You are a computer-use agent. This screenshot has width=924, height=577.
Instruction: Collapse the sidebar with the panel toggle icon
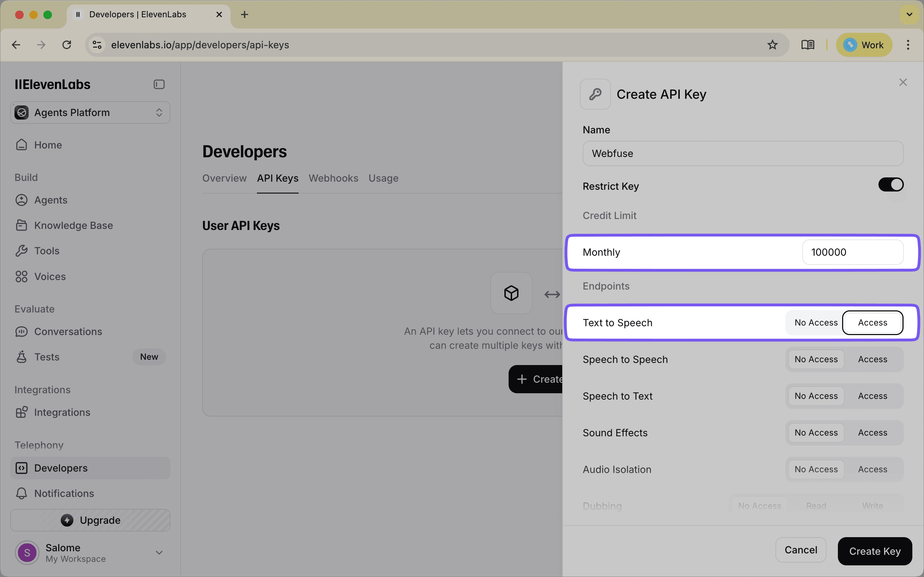click(x=159, y=84)
